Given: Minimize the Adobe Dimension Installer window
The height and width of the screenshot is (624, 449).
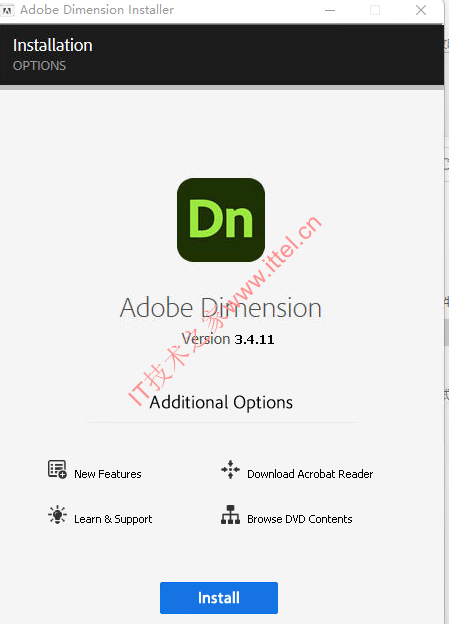Looking at the screenshot, I should click(330, 10).
